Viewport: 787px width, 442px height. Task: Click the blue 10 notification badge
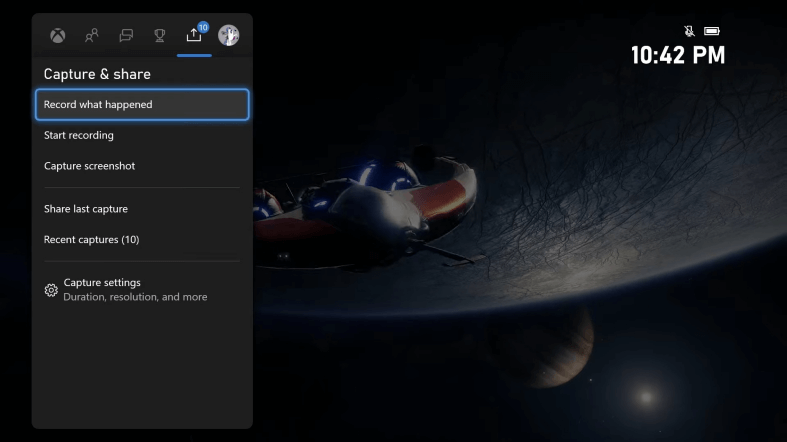[x=203, y=27]
